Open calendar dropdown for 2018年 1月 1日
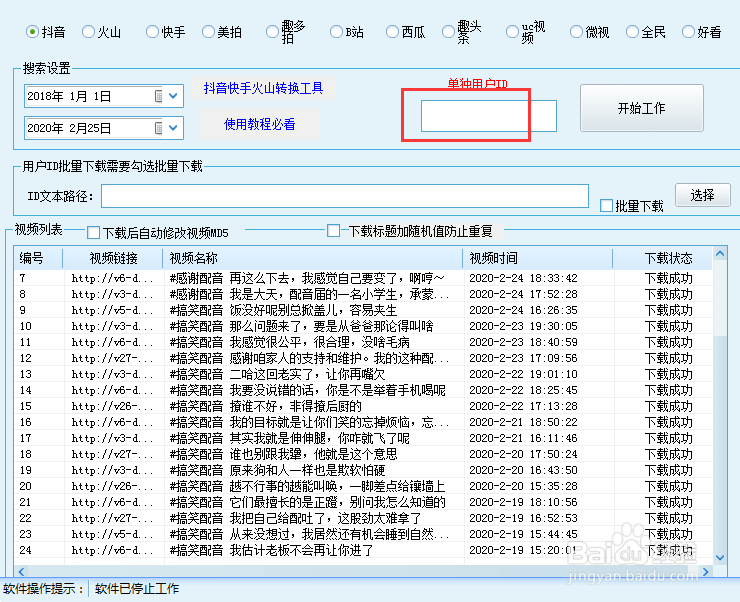 click(x=173, y=96)
